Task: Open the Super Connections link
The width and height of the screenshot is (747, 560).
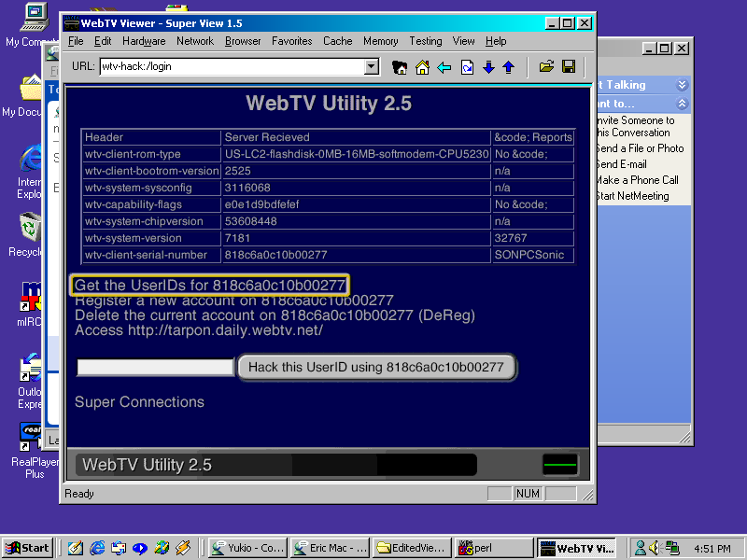Action: pyautogui.click(x=139, y=402)
